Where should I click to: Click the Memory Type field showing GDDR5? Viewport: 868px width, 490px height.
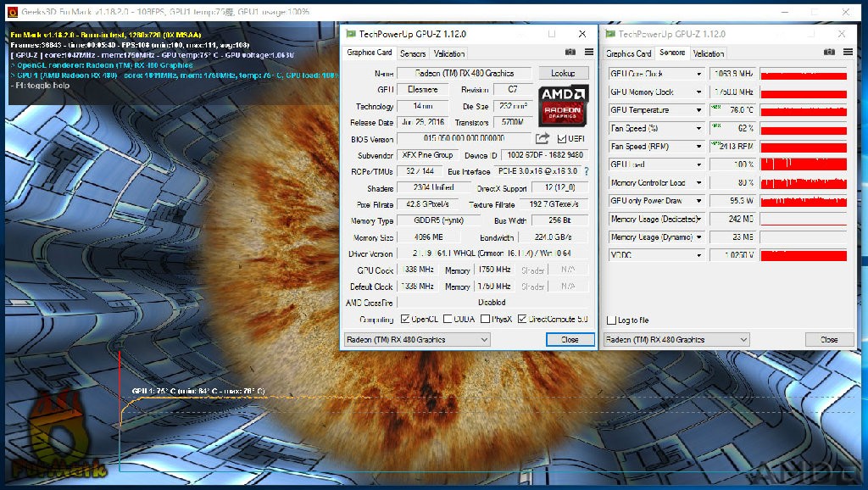[x=439, y=220]
